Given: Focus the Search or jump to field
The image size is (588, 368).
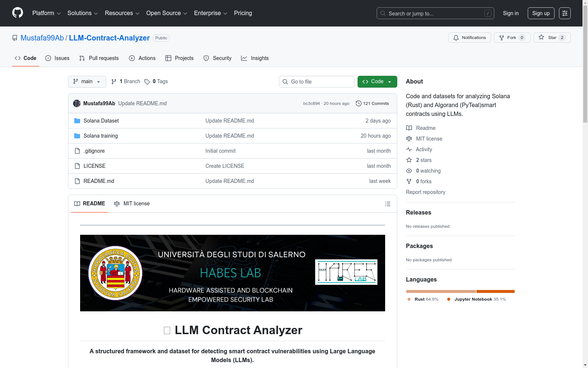Looking at the screenshot, I should coord(435,13).
